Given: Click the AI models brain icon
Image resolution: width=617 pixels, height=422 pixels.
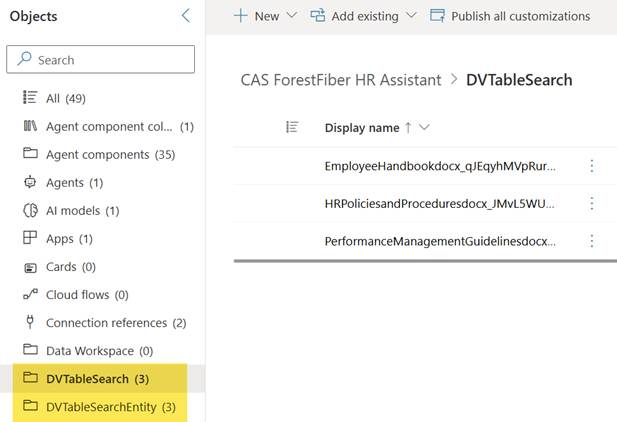Looking at the screenshot, I should pyautogui.click(x=29, y=210).
